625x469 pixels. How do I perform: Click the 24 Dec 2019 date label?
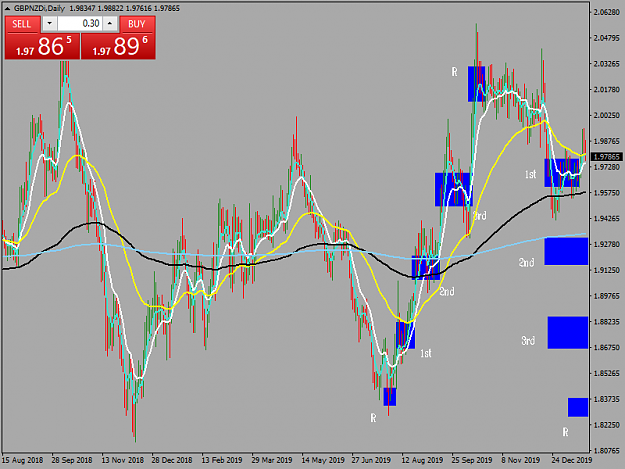tap(572, 460)
